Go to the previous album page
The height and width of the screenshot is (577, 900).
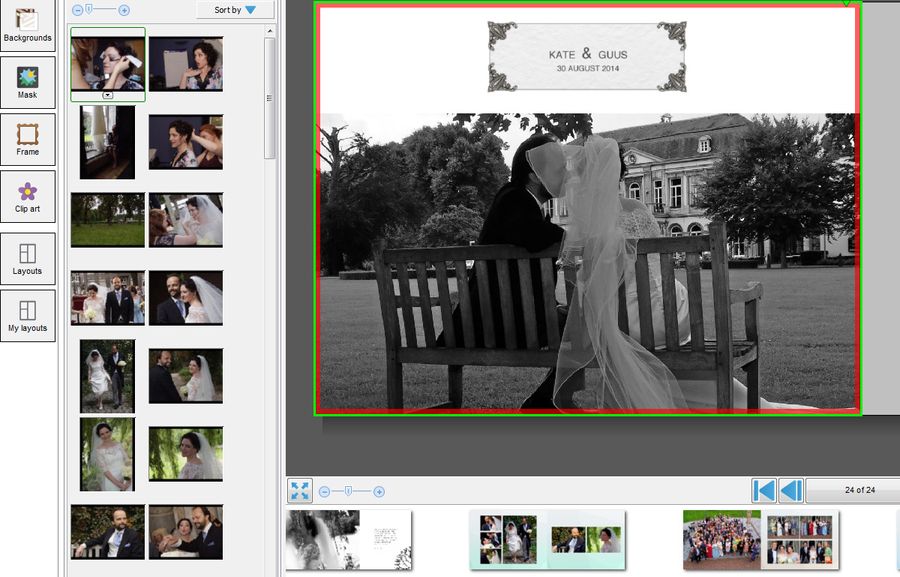pos(793,490)
